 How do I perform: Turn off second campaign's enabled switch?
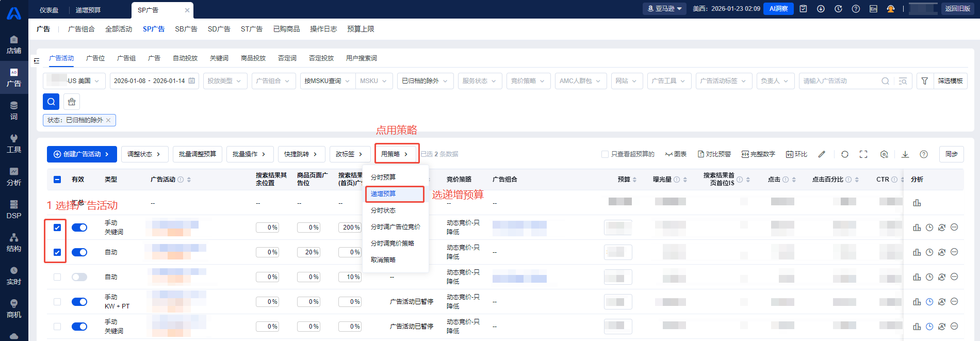point(79,252)
